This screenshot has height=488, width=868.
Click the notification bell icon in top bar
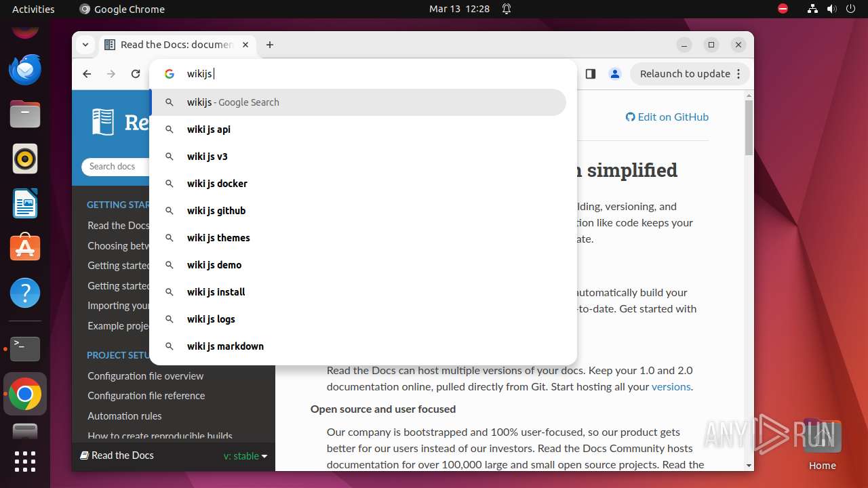pyautogui.click(x=507, y=9)
